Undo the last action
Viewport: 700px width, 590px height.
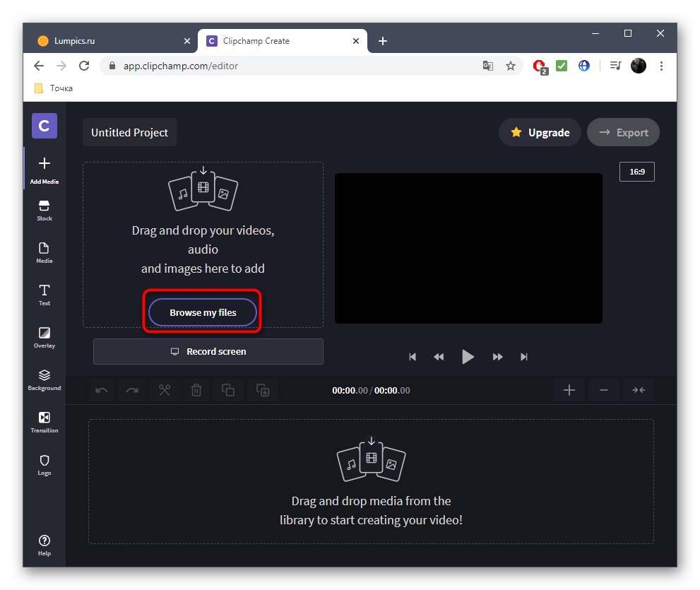pos(100,390)
